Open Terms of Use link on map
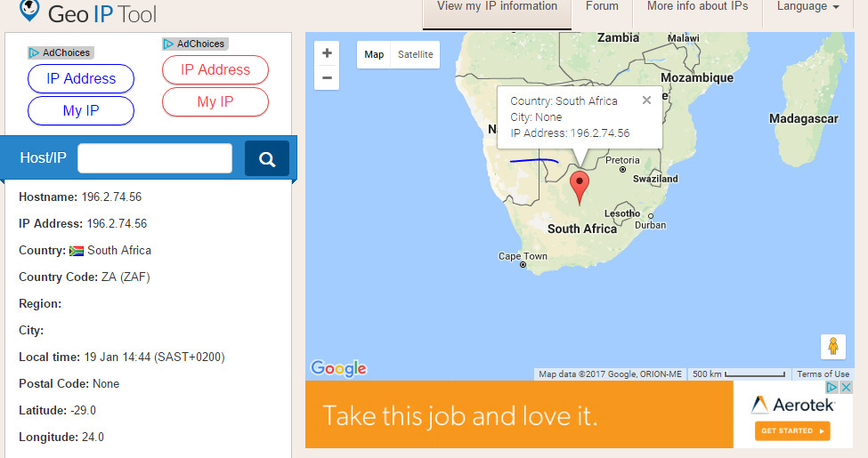 point(823,374)
